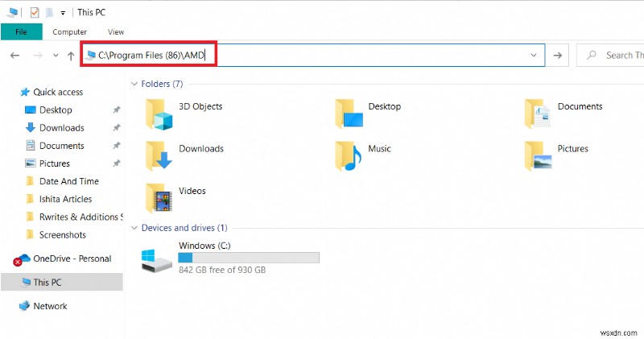The height and width of the screenshot is (339, 644).
Task: Click the search magnifier icon
Action: [592, 55]
